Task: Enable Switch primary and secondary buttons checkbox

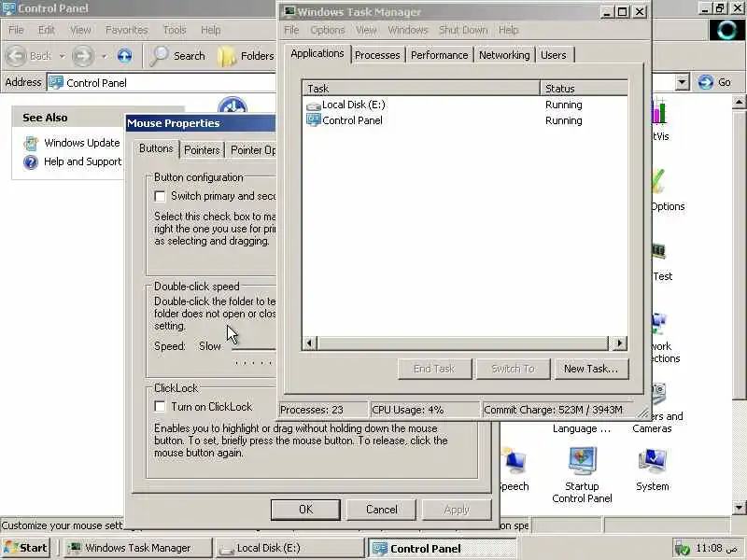Action: pyautogui.click(x=160, y=196)
